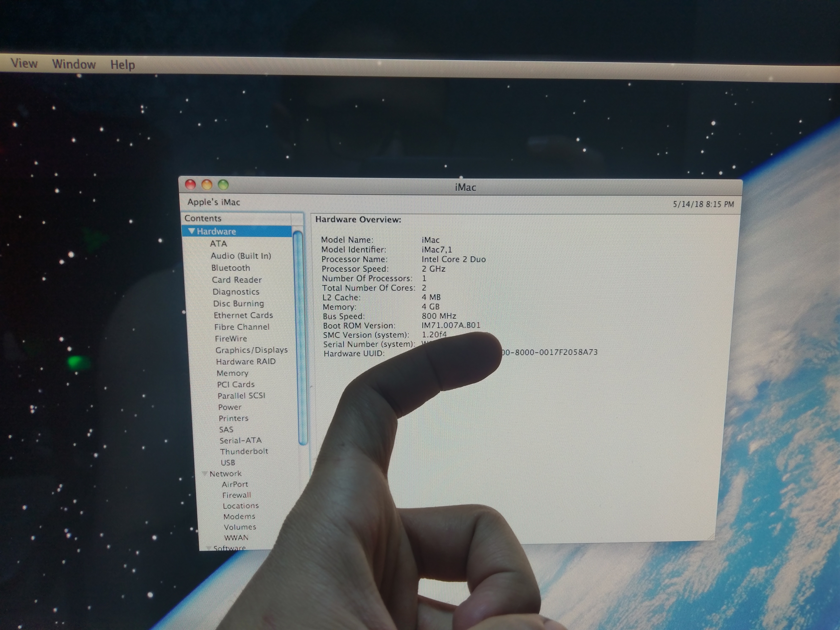
Task: Select the Hardware category
Action: click(x=216, y=231)
